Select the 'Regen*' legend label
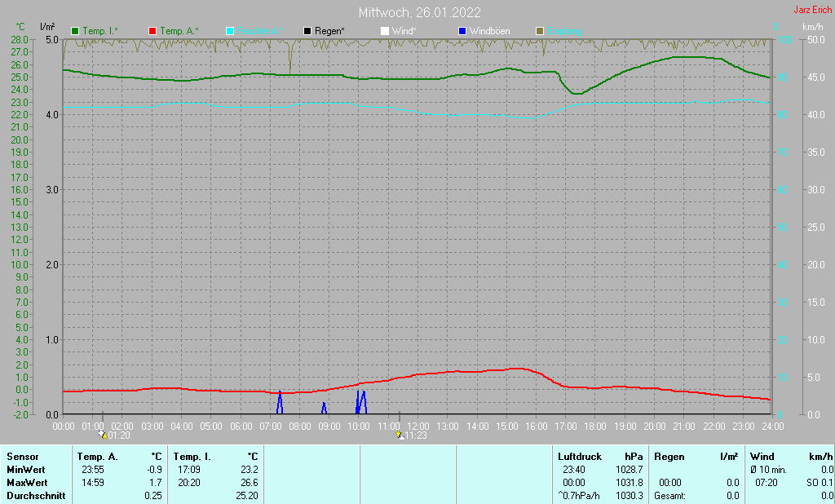 (329, 31)
